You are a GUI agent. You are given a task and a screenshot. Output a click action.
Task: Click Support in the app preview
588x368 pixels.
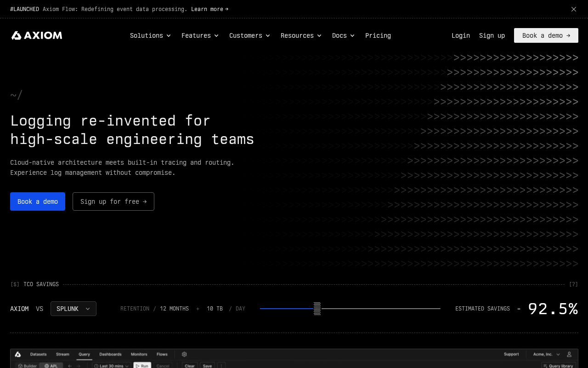click(511, 354)
